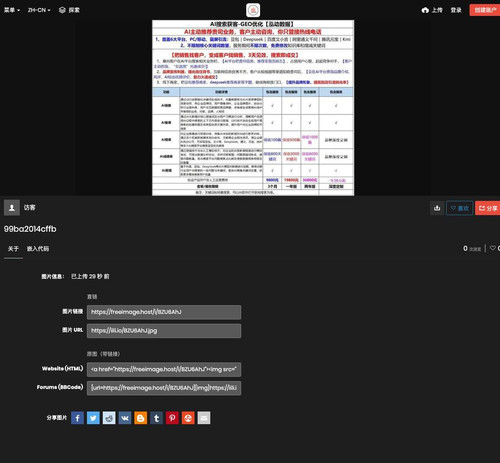Click the red 分享 share button
This screenshot has height=463, width=500.
(488, 208)
